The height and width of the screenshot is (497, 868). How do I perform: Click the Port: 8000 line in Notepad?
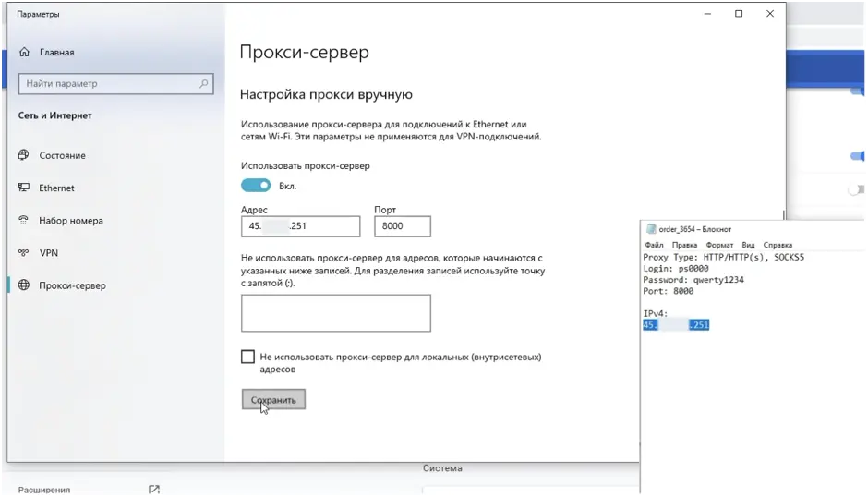pos(669,291)
